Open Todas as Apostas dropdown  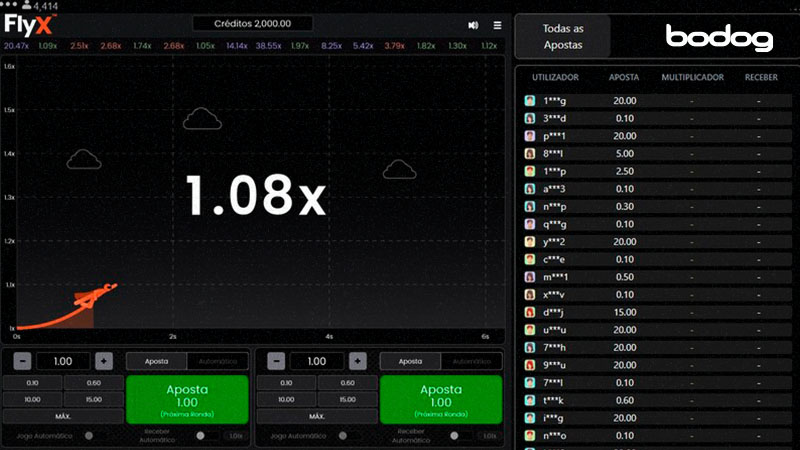pos(561,38)
